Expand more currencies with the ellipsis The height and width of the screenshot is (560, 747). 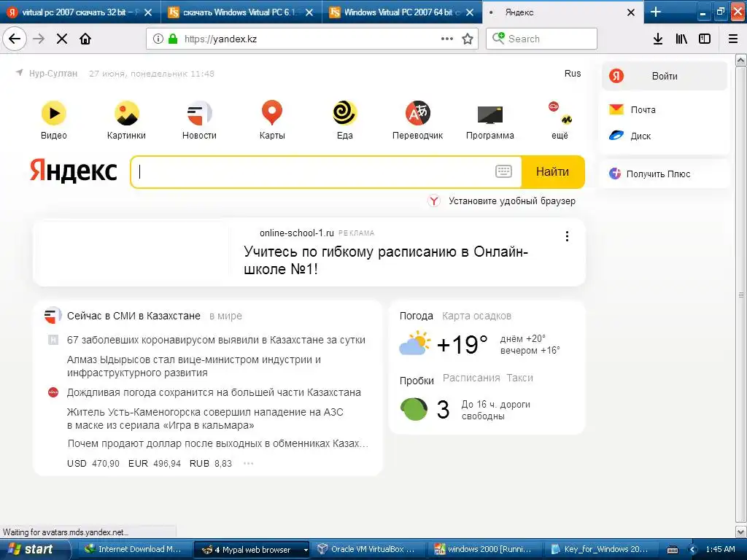pos(248,463)
